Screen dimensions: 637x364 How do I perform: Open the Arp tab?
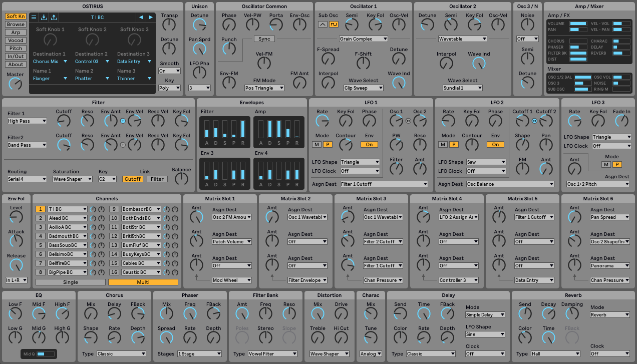(x=16, y=32)
